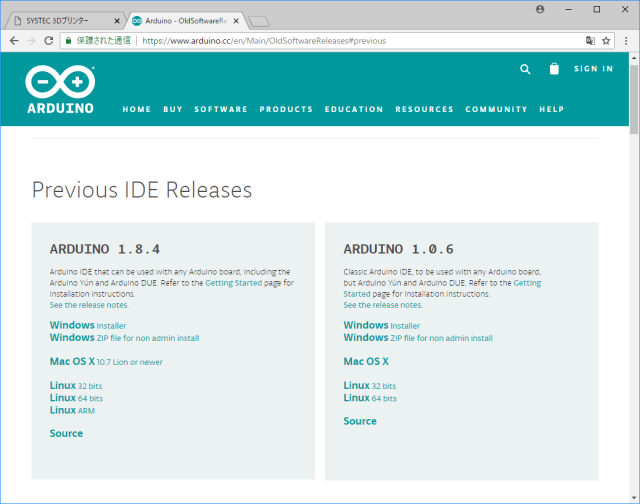The width and height of the screenshot is (640, 504).
Task: Click the green secure padlock icon
Action: (69, 40)
